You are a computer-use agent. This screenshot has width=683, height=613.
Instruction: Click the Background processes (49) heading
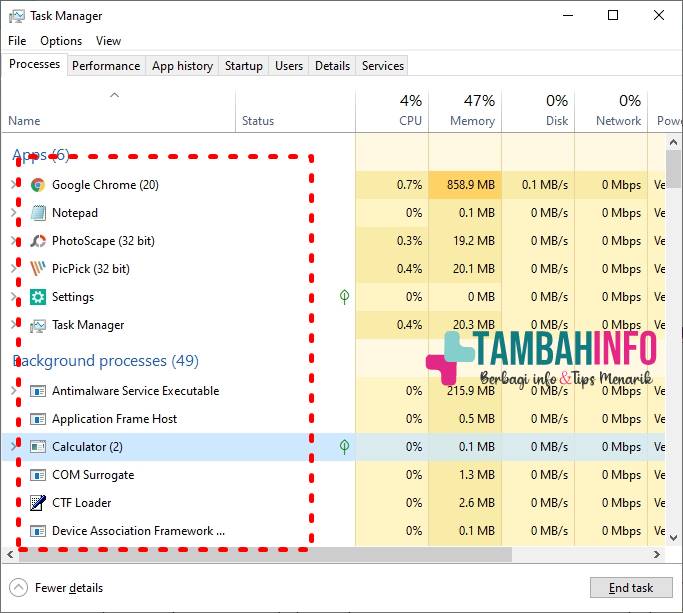[105, 361]
